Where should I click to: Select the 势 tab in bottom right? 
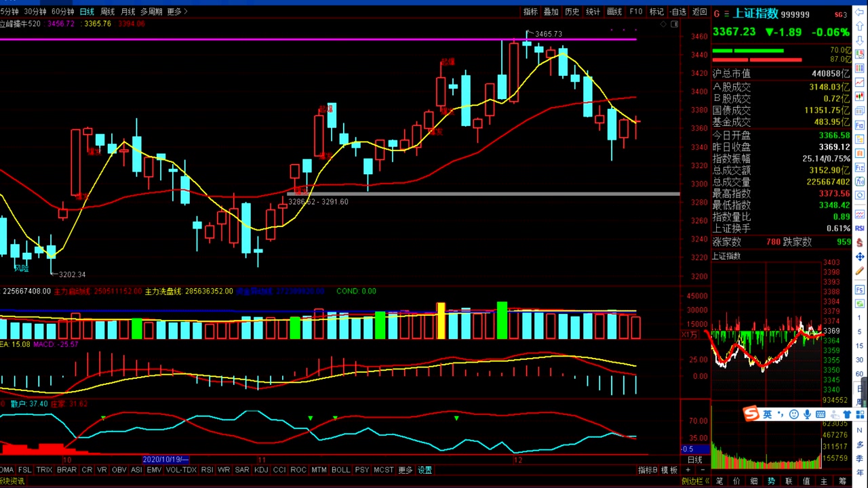(772, 481)
